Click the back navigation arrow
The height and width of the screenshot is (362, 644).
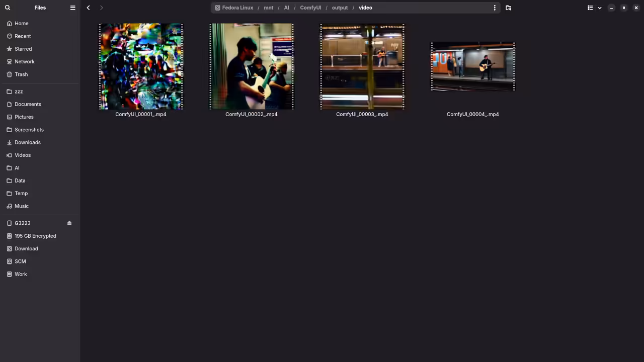pos(88,8)
